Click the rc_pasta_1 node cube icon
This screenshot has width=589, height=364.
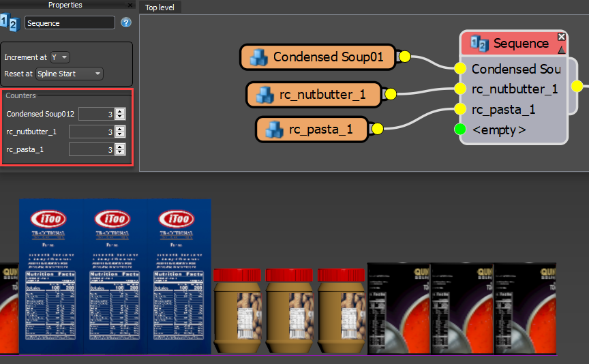[274, 129]
